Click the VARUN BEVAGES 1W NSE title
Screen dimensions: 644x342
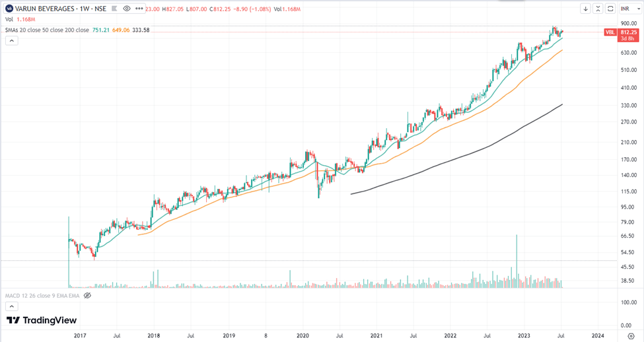click(x=60, y=9)
